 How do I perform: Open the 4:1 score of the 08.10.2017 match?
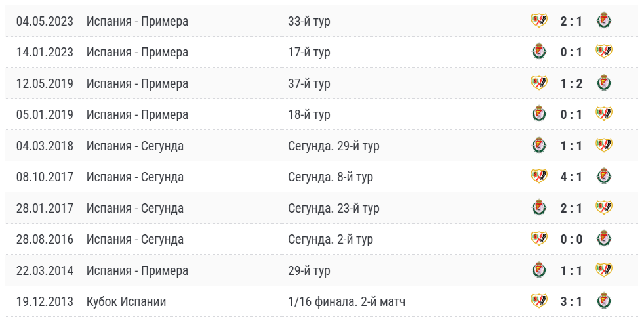click(x=571, y=177)
